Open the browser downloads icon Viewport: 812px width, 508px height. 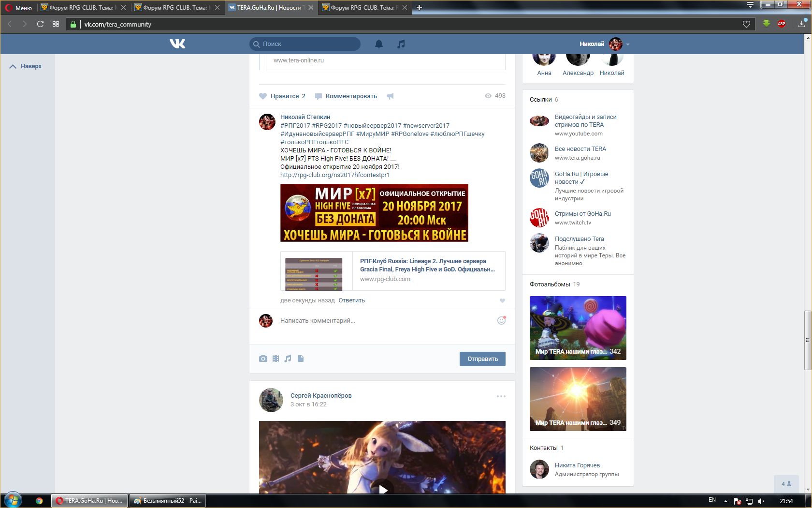point(802,23)
